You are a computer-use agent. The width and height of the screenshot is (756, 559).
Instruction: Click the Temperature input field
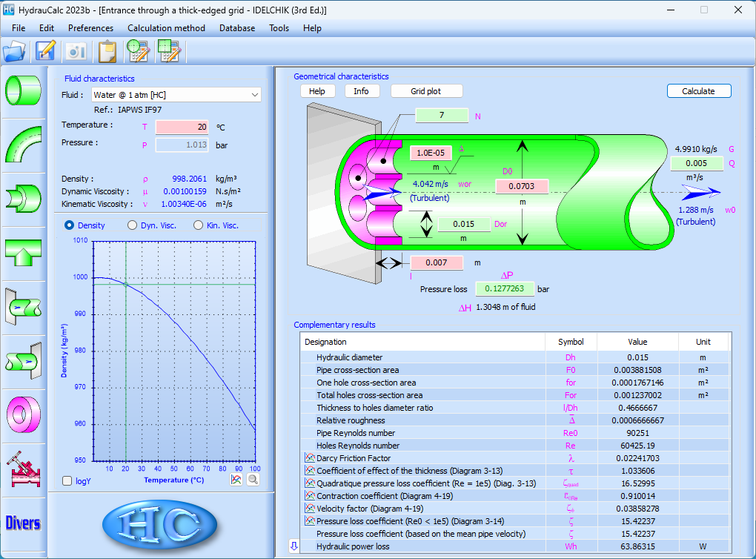pyautogui.click(x=182, y=127)
